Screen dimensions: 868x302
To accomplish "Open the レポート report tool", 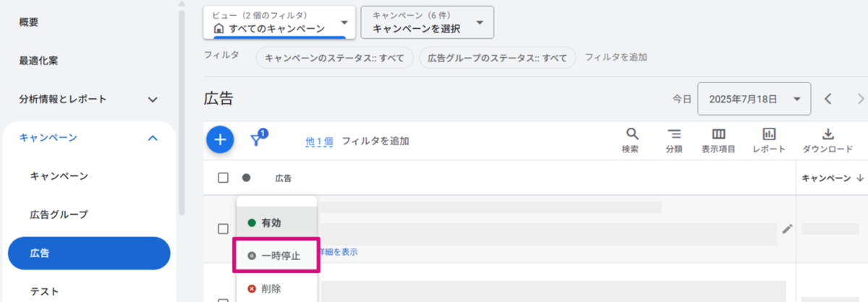I will click(769, 141).
